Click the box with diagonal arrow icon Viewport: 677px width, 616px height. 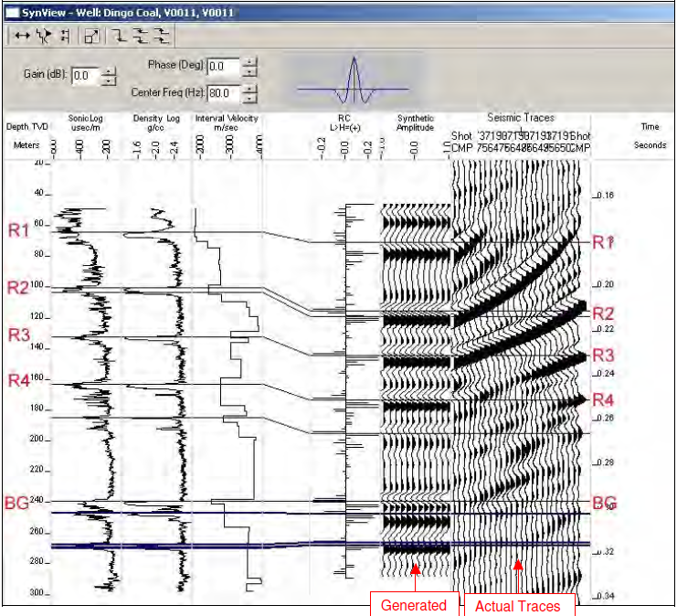[x=91, y=36]
